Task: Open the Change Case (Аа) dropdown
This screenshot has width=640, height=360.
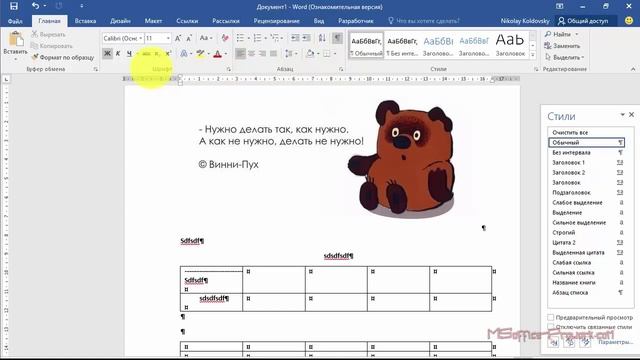Action: [x=206, y=38]
